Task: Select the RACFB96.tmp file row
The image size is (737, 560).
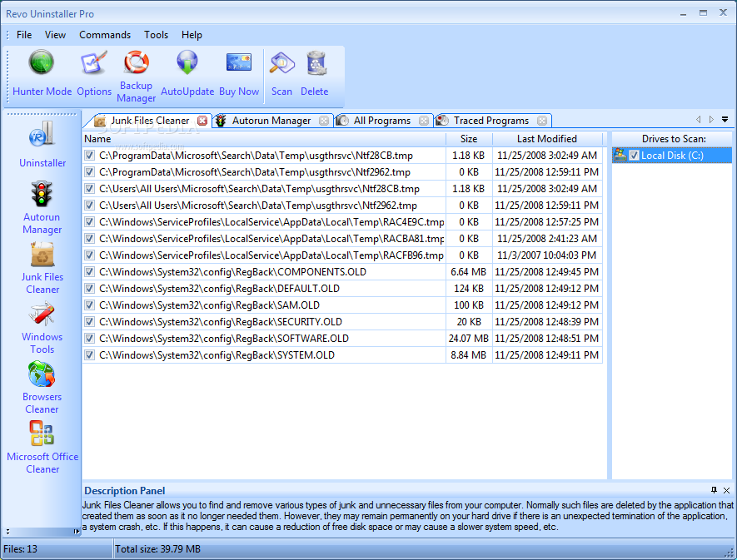Action: tap(342, 255)
